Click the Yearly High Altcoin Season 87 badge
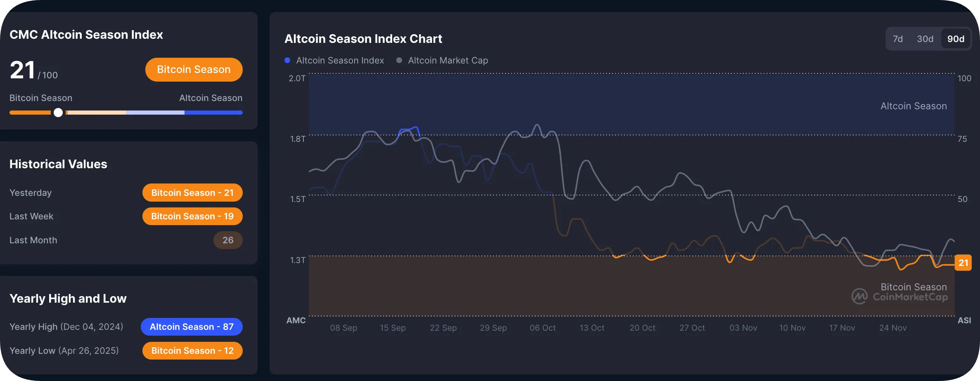This screenshot has height=381, width=980. coord(192,327)
